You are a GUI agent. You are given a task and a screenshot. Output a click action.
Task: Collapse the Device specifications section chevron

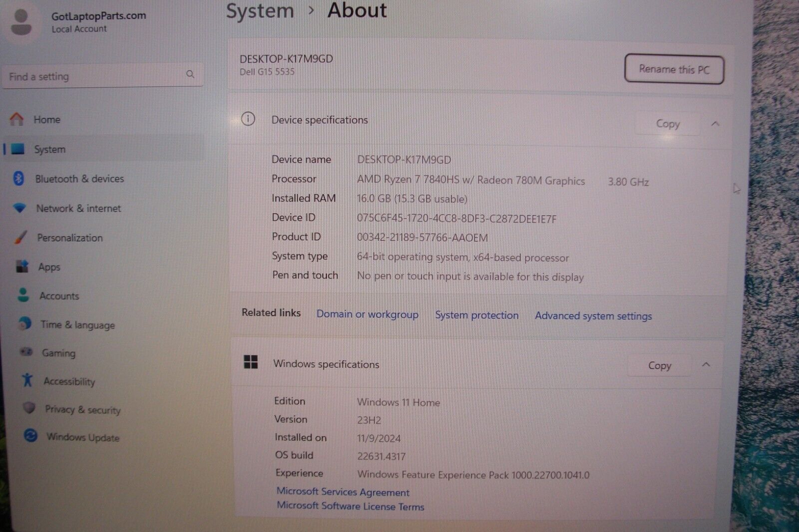click(x=715, y=124)
